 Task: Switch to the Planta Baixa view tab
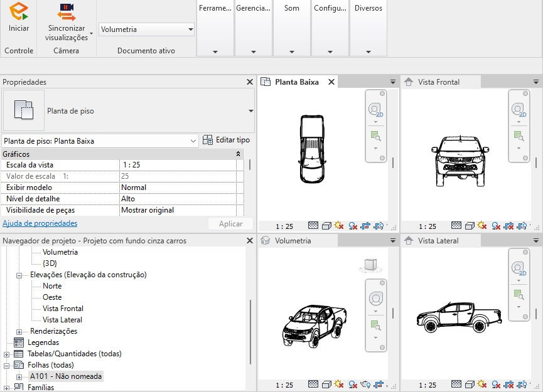click(x=296, y=82)
